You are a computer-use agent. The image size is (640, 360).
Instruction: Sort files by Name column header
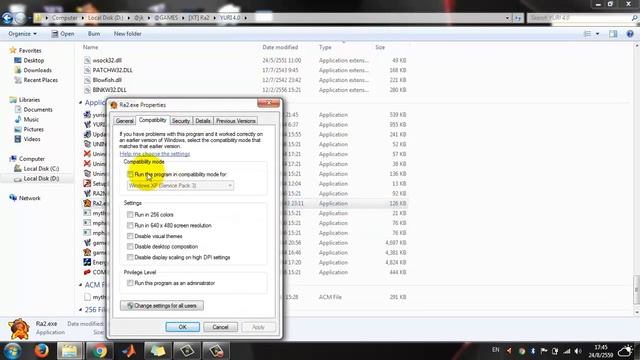pos(91,47)
